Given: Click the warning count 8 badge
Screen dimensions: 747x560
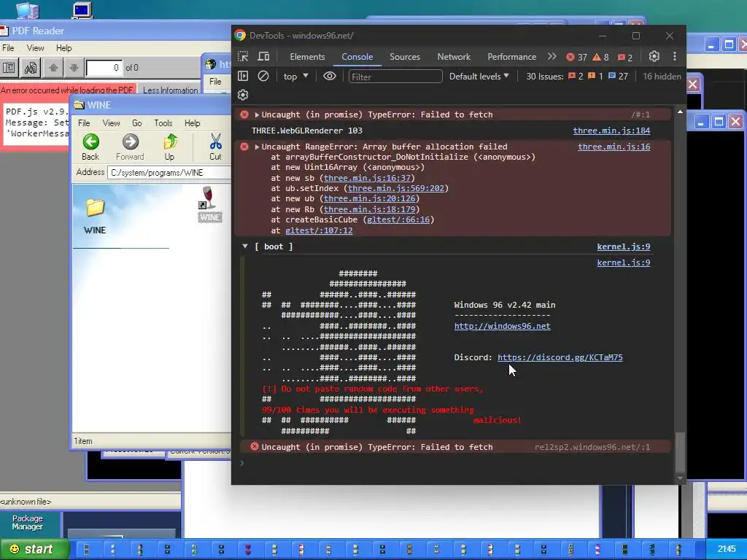Looking at the screenshot, I should (x=601, y=57).
